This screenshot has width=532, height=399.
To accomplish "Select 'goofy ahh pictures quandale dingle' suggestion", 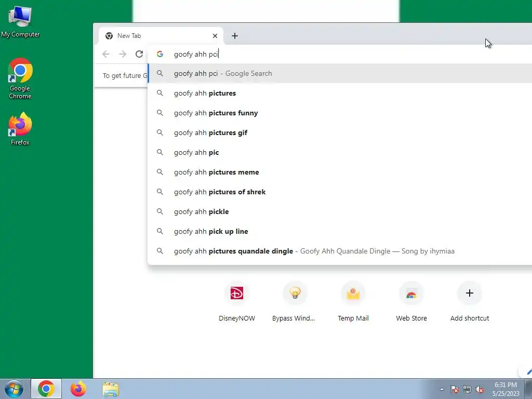I will pyautogui.click(x=340, y=251).
